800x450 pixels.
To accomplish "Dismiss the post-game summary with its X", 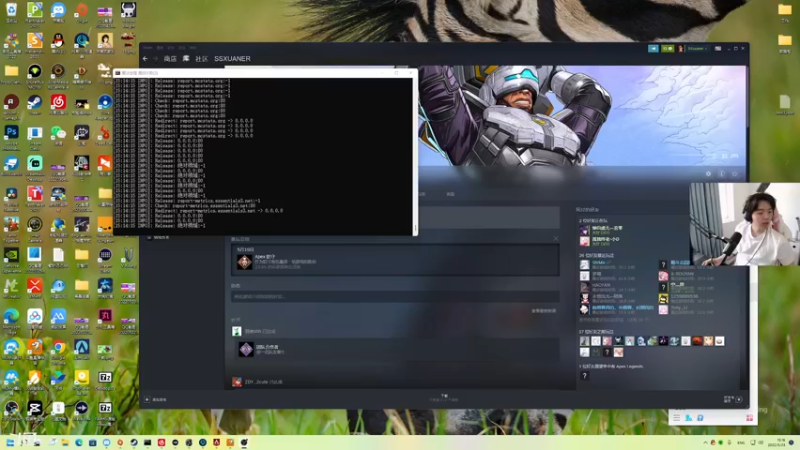I will (556, 238).
